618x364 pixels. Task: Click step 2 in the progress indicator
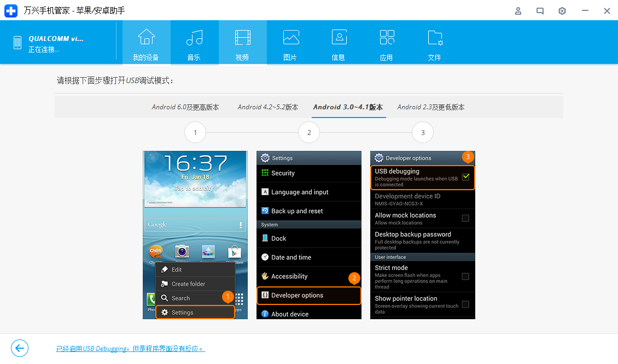tap(309, 132)
